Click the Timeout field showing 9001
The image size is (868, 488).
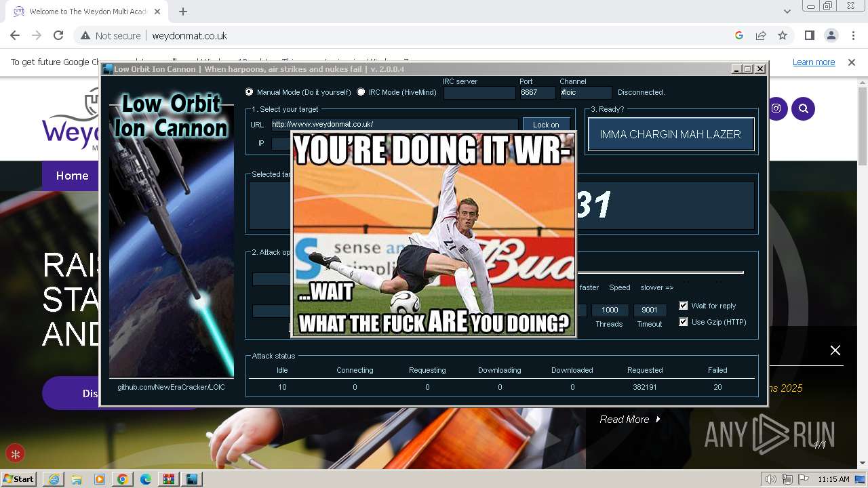click(650, 310)
